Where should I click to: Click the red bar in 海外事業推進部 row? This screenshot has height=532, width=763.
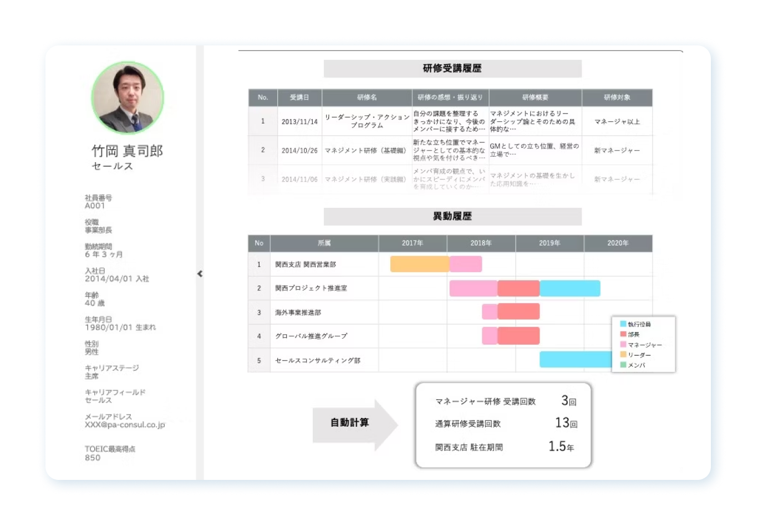518,312
